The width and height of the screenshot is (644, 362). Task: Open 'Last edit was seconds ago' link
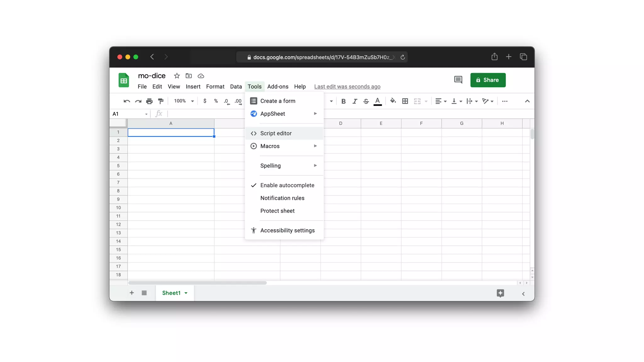(x=347, y=86)
